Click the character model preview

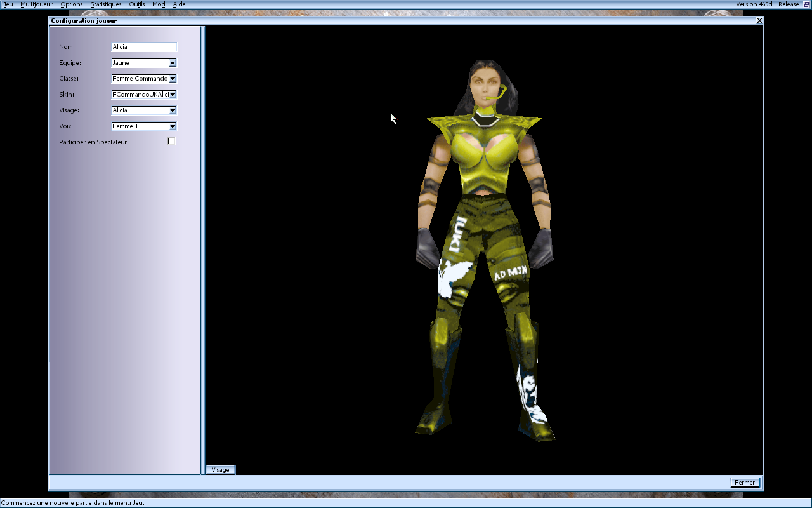pos(484,250)
